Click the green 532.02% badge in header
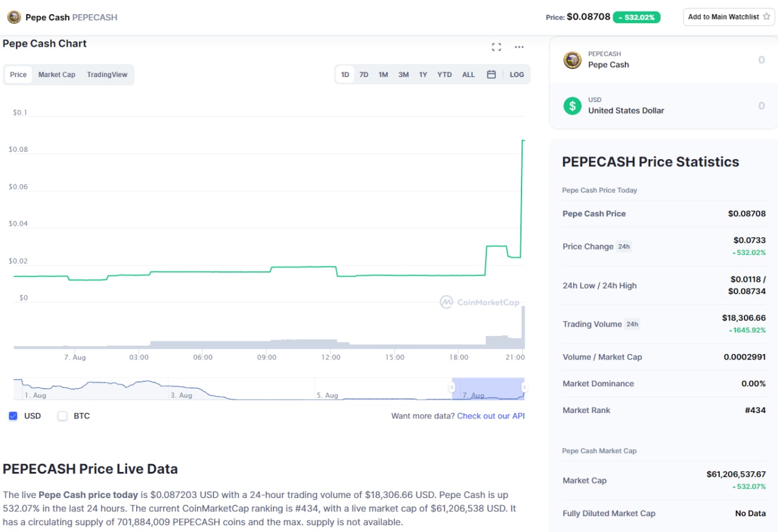This screenshot has width=778, height=532. pos(636,17)
